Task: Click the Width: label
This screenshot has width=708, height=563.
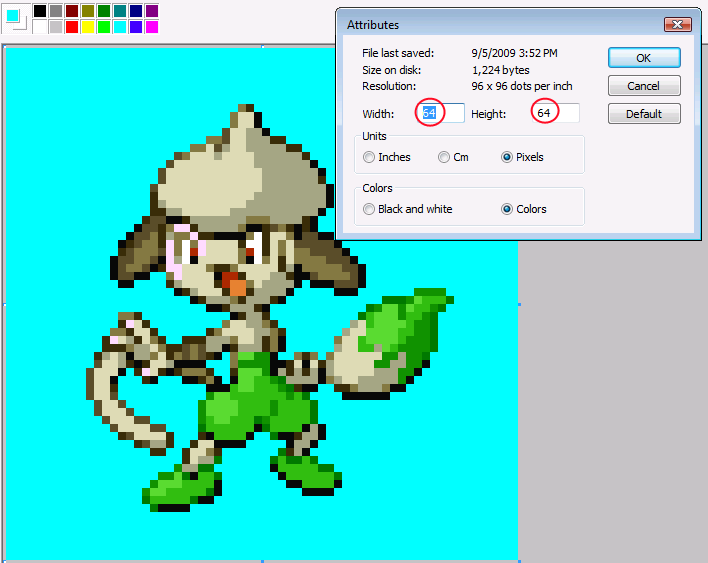Action: (x=378, y=114)
